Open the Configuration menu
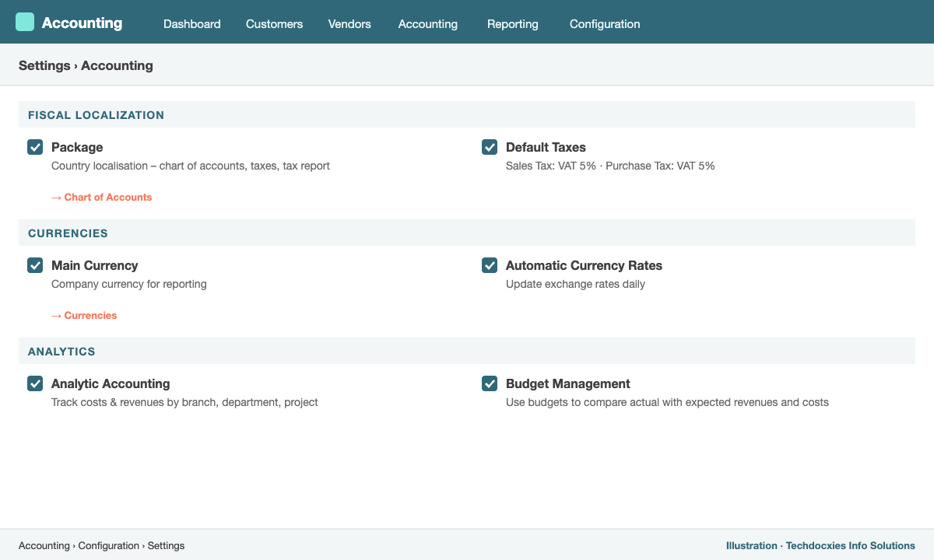 605,24
